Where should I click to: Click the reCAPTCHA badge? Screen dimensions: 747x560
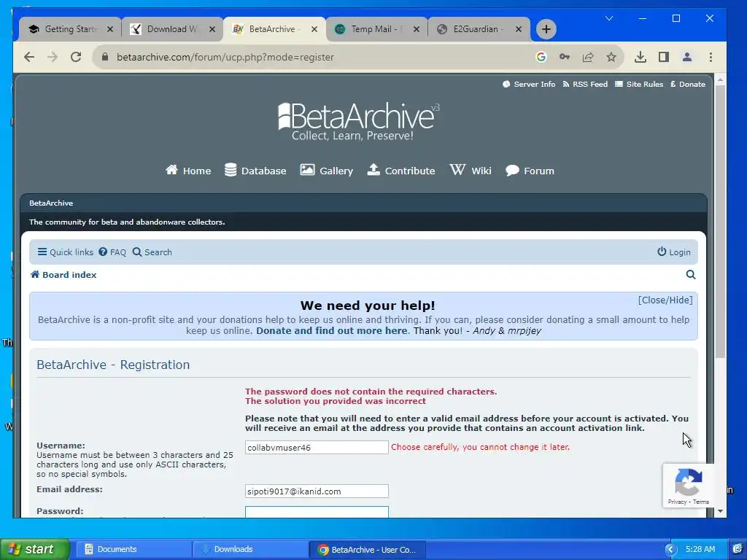(688, 486)
